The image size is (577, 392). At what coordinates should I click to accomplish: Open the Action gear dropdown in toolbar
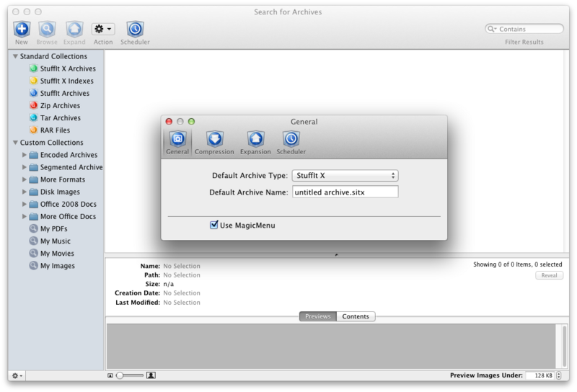103,29
